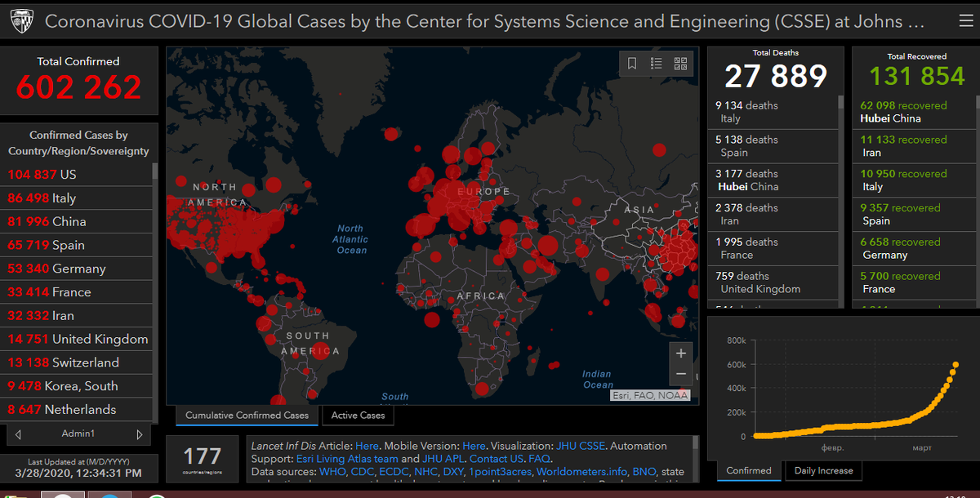The width and height of the screenshot is (980, 498).
Task: Open the map legend list icon
Action: pyautogui.click(x=657, y=64)
